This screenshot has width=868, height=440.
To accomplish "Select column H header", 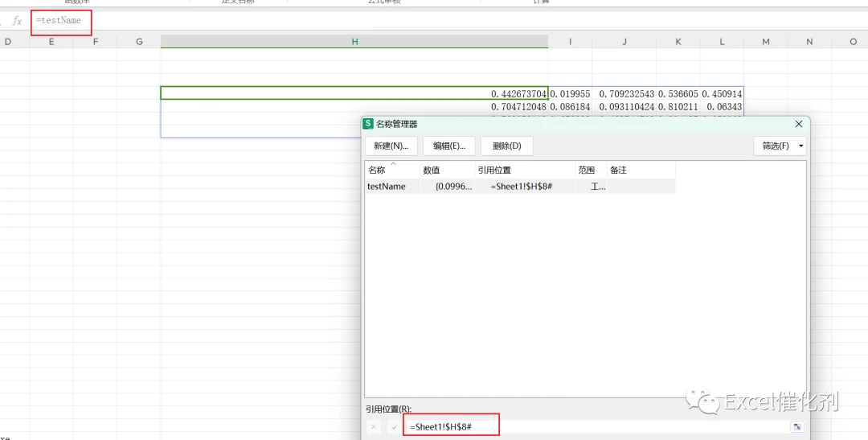I will (354, 42).
